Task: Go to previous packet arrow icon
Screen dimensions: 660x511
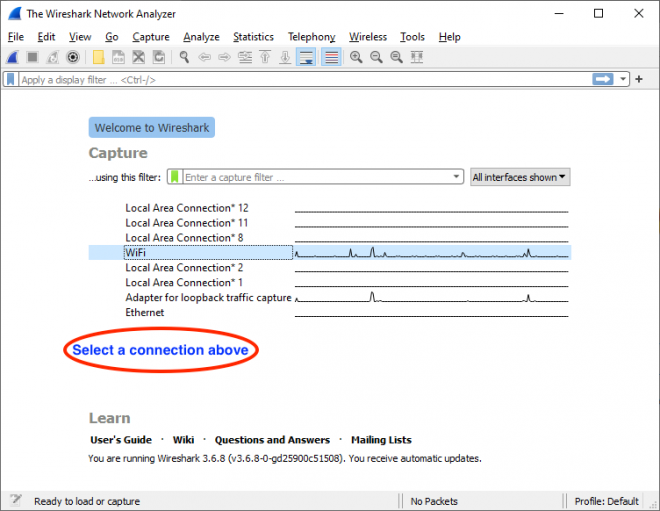Action: pyautogui.click(x=205, y=57)
